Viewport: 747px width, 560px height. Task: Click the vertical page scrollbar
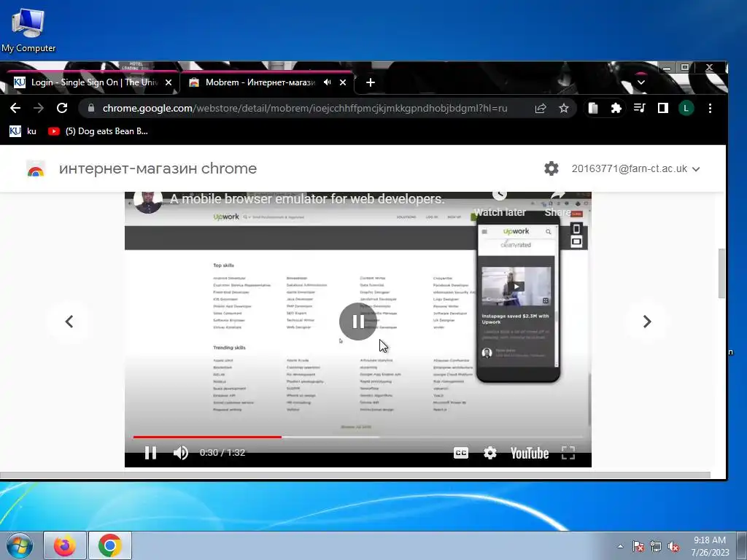click(721, 273)
